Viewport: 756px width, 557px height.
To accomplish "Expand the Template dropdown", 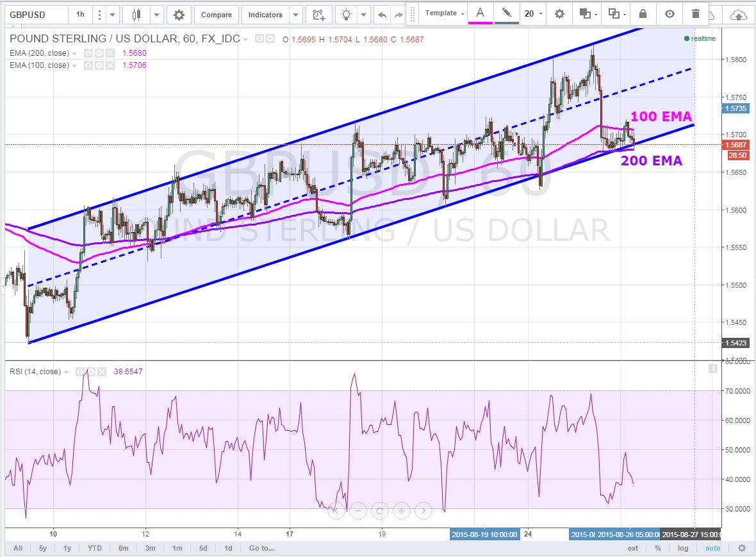I will (x=445, y=13).
